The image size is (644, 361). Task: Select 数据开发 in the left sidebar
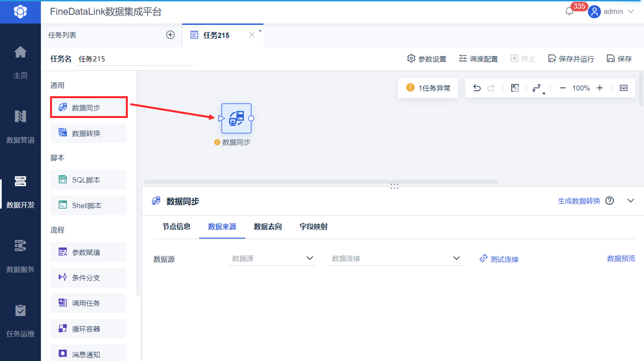(x=20, y=191)
